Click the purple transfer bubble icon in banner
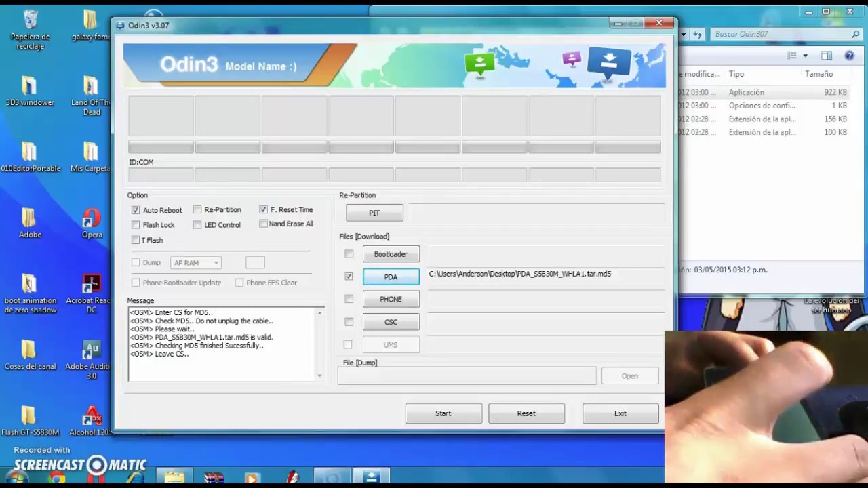Viewport: 868px width, 488px height. coord(572,58)
